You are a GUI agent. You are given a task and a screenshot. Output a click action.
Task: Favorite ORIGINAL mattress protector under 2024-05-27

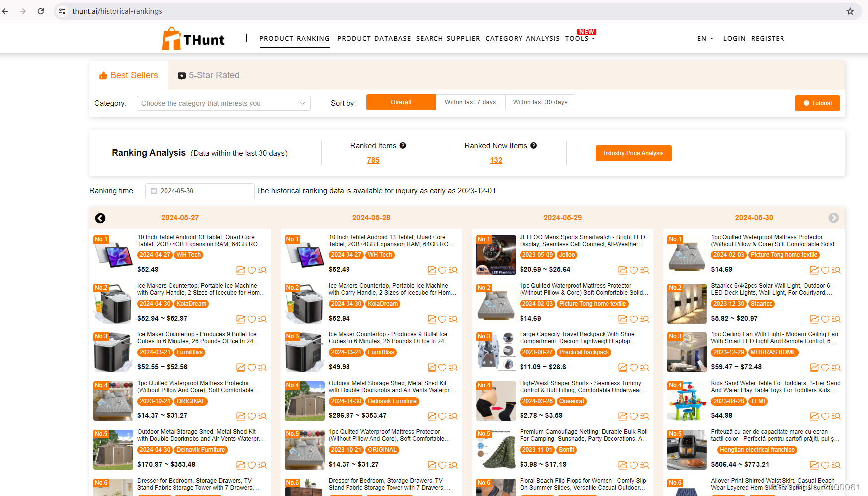pyautogui.click(x=252, y=416)
